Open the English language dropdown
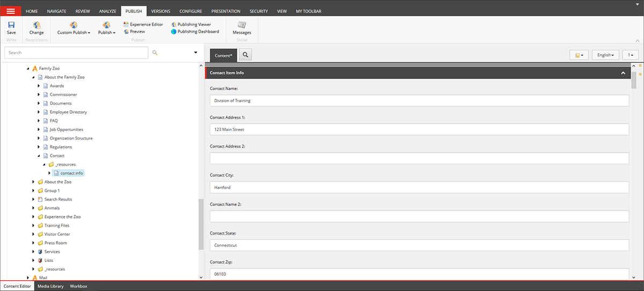644x291 pixels. (x=606, y=55)
